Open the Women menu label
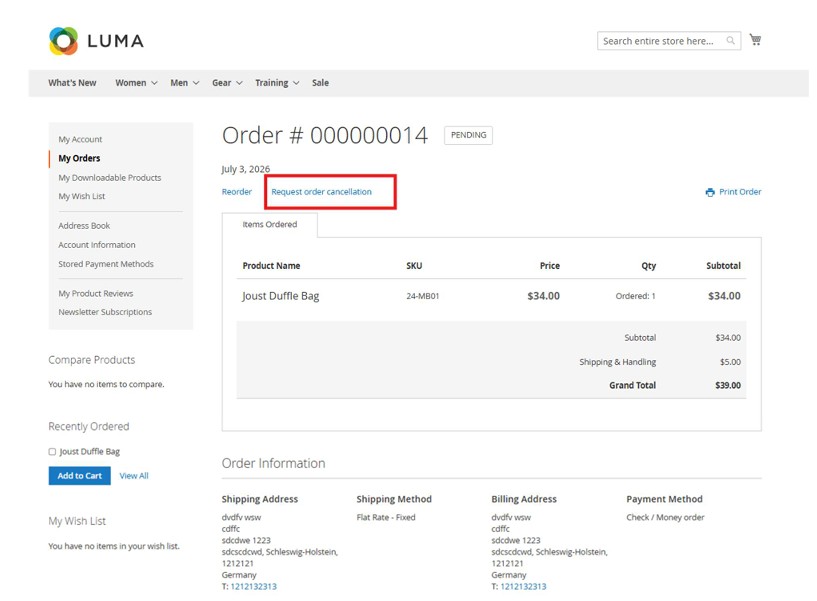 pyautogui.click(x=131, y=83)
